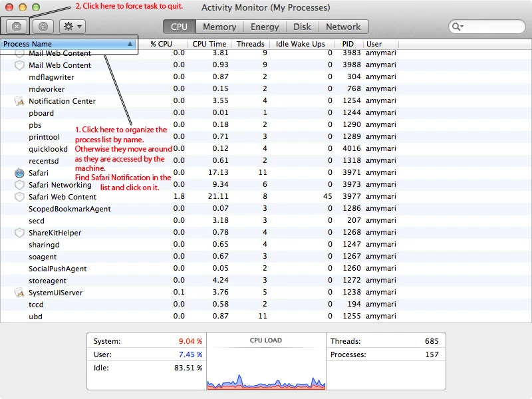Select the Safari Networking process
This screenshot has height=399, width=532.
(x=266, y=185)
